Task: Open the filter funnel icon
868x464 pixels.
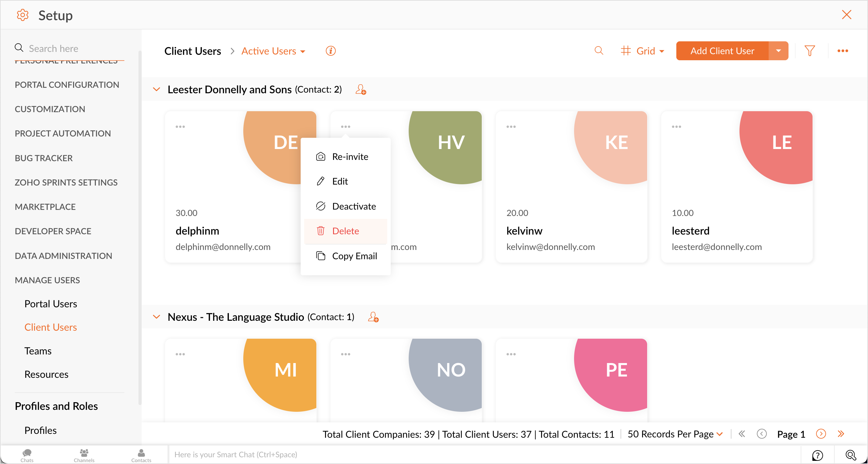Action: pos(809,51)
